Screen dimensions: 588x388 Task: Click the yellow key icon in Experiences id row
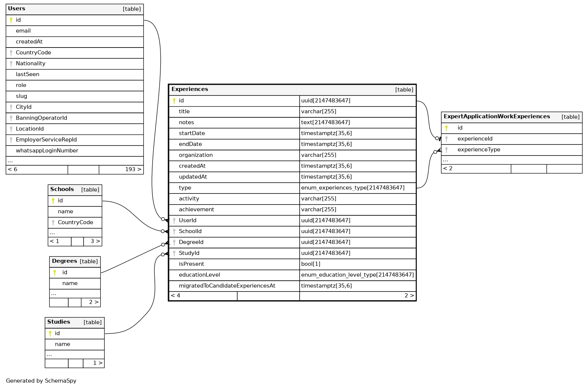(x=174, y=101)
